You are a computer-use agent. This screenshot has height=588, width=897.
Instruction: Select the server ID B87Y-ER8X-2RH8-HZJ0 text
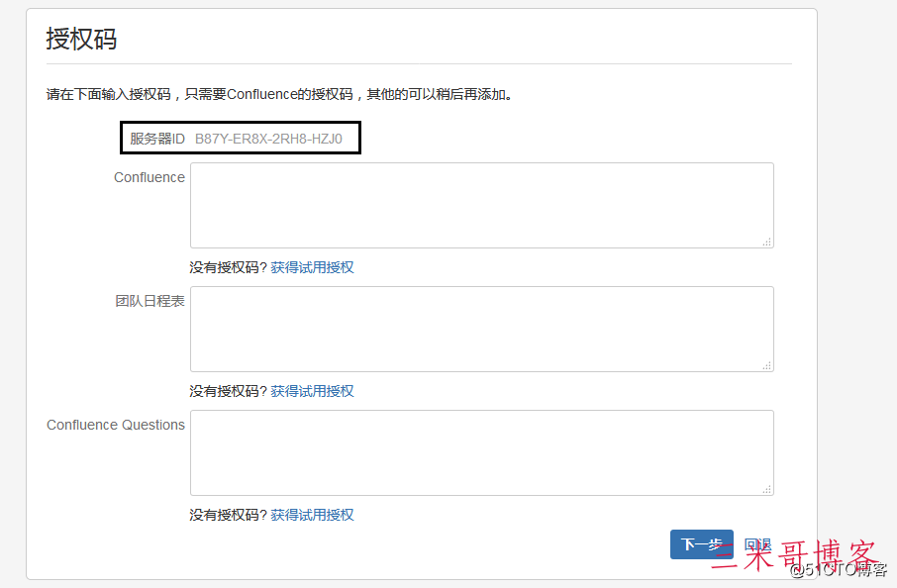click(x=268, y=139)
